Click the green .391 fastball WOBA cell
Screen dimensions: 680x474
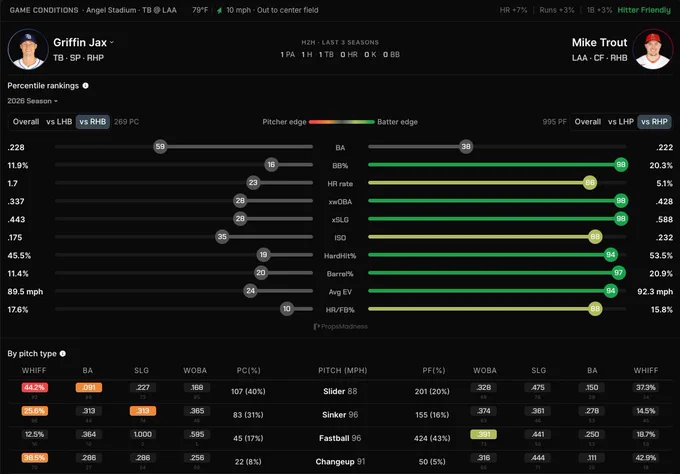click(484, 434)
